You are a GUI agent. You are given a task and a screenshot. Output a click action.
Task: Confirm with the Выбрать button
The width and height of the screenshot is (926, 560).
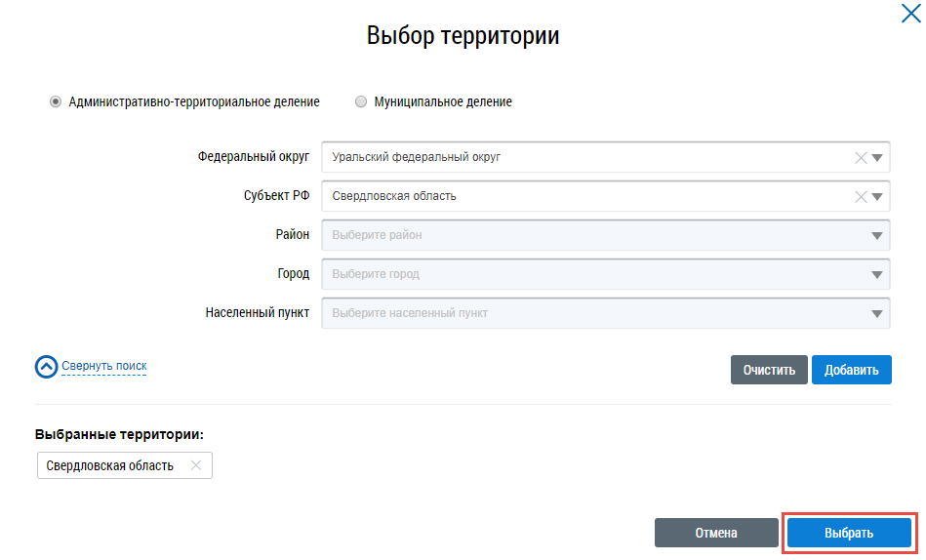pyautogui.click(x=848, y=533)
